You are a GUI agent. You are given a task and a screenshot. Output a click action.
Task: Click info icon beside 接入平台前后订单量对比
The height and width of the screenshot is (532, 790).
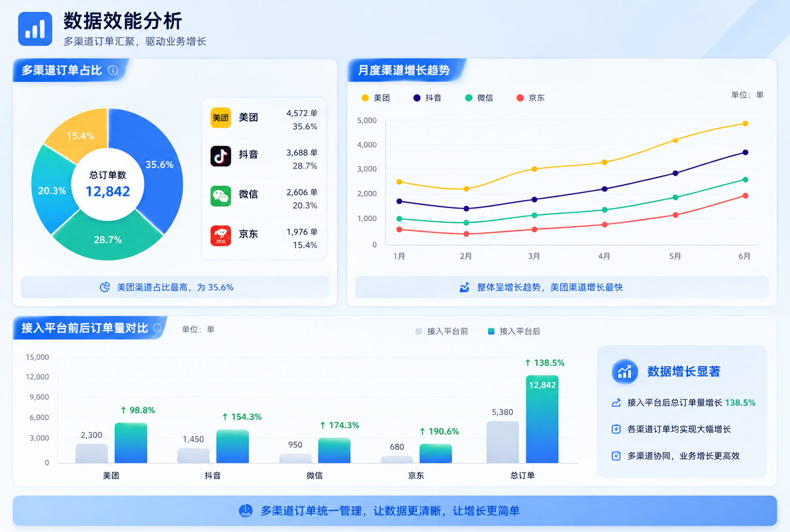[157, 328]
